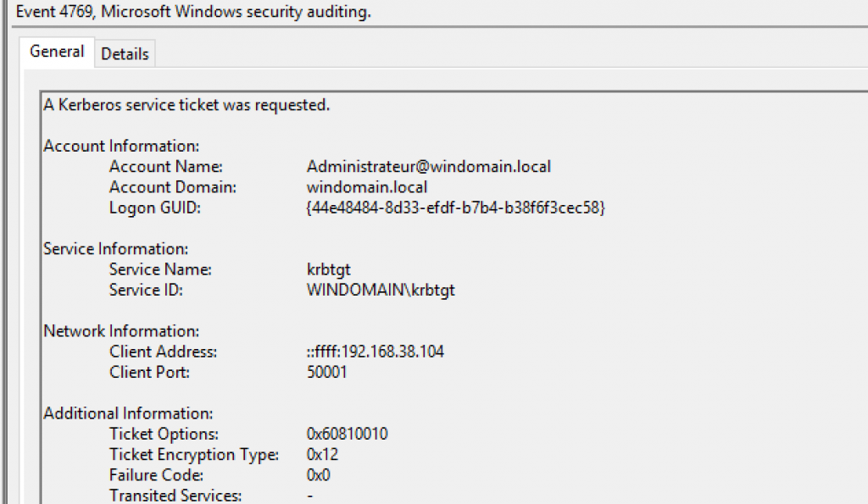Click the Additional Information heading
This screenshot has height=504, width=868.
point(128,413)
